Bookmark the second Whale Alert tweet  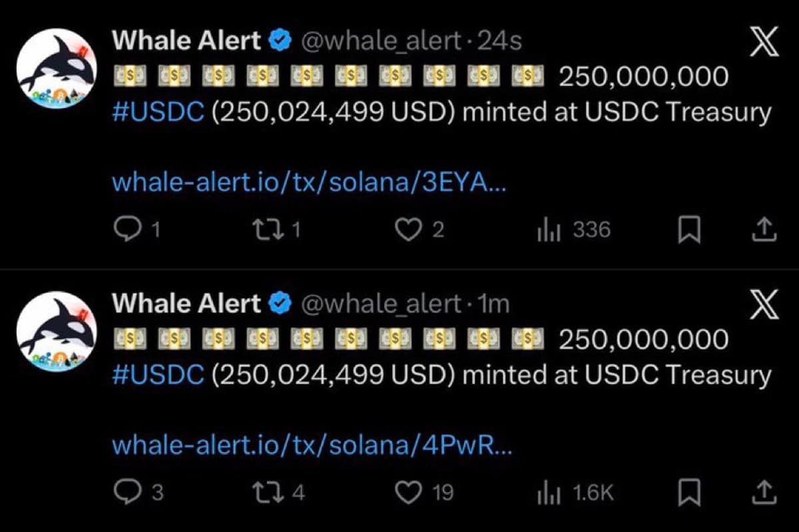click(x=689, y=493)
